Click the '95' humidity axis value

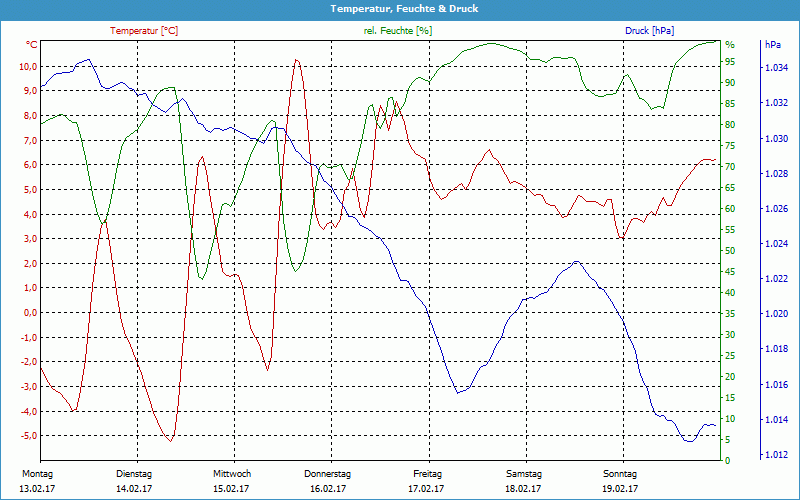pos(730,62)
